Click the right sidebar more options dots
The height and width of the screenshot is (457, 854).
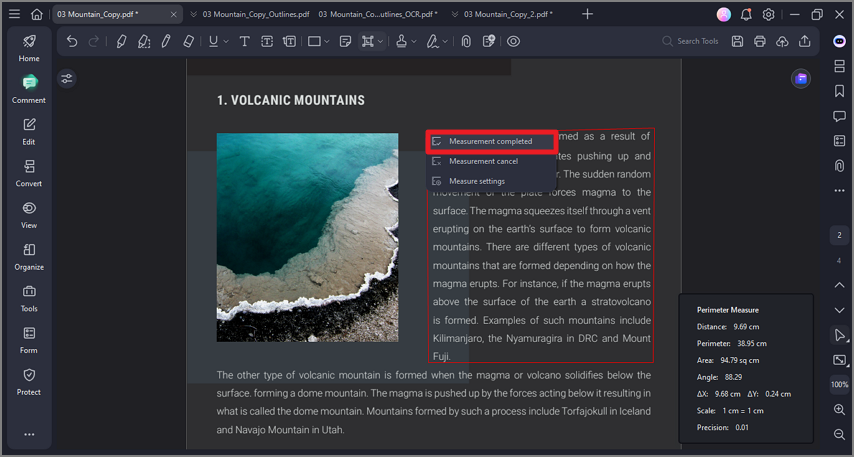coord(839,191)
